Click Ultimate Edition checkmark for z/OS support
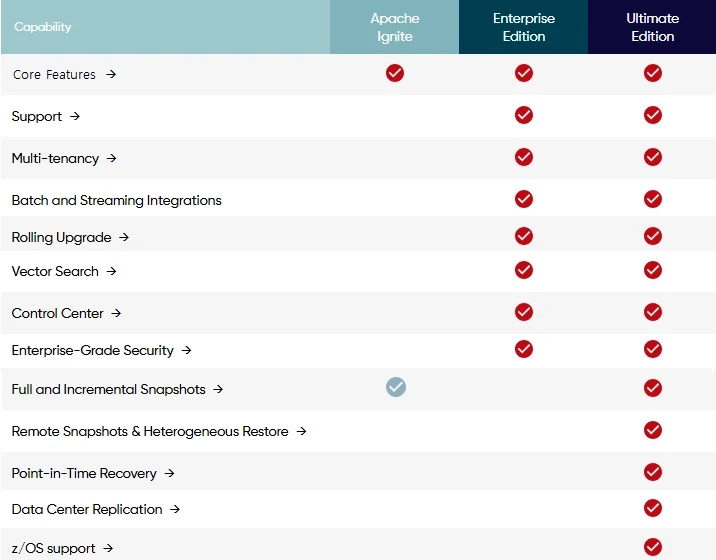 pyautogui.click(x=653, y=547)
